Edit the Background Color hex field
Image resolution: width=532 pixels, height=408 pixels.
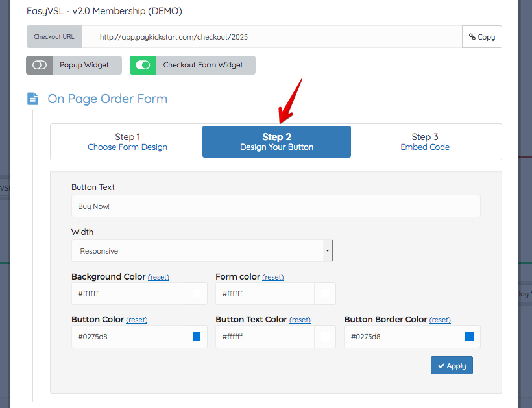[x=128, y=294]
